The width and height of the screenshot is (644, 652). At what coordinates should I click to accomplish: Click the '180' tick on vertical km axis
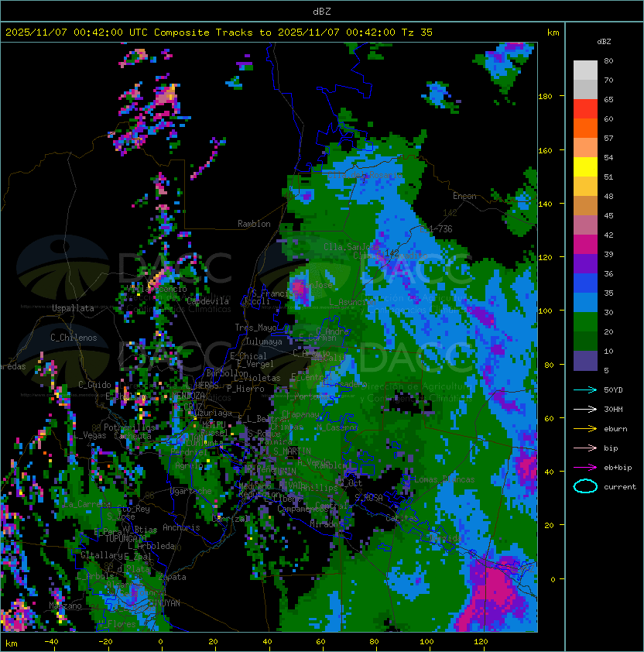pos(545,96)
